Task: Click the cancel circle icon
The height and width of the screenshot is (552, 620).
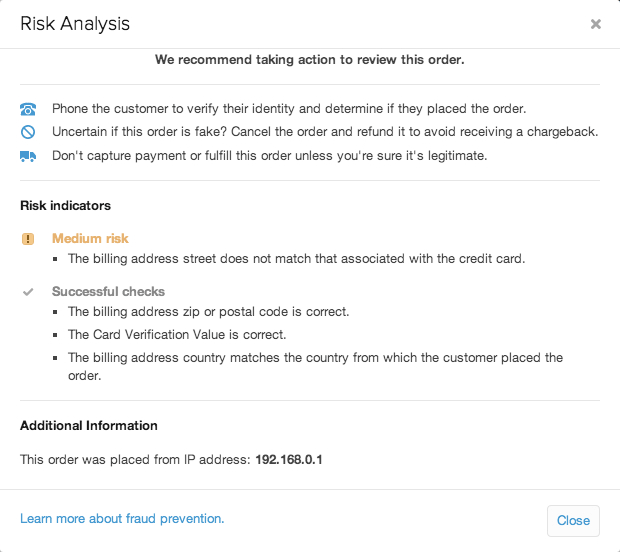Action: 27,133
